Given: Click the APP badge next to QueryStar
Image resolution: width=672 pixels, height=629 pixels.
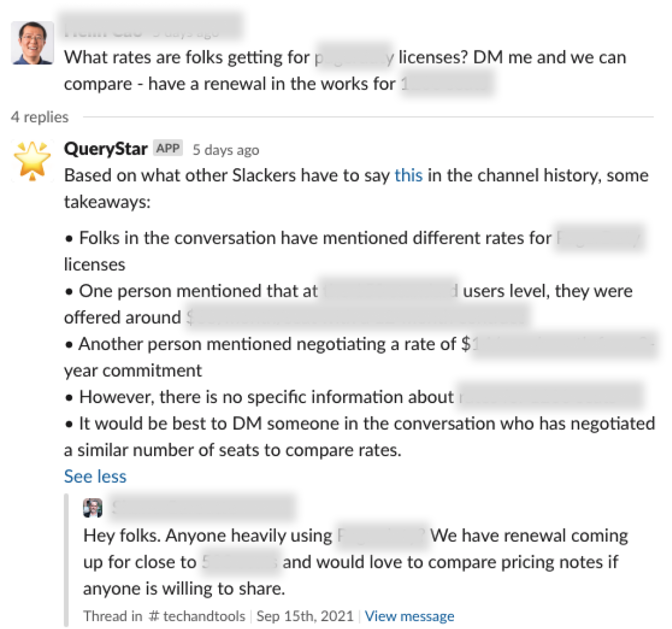Looking at the screenshot, I should click(168, 149).
